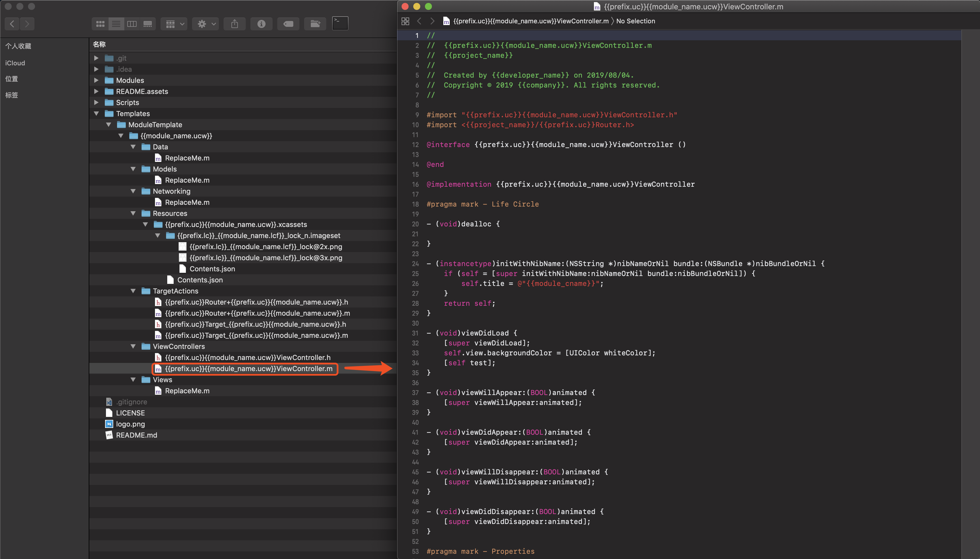The height and width of the screenshot is (559, 980).
Task: Switch Finder to icon view
Action: coord(100,24)
